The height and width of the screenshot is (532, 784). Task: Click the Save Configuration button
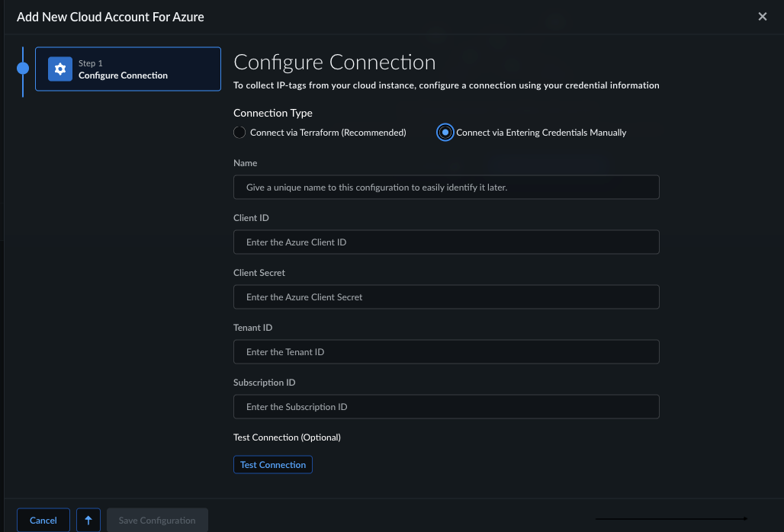(157, 520)
